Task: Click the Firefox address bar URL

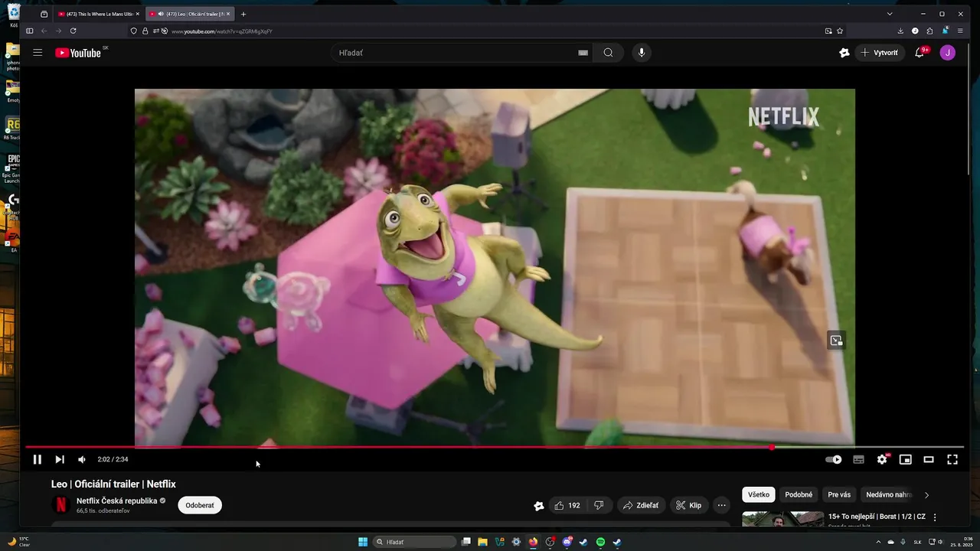Action: coord(222,31)
